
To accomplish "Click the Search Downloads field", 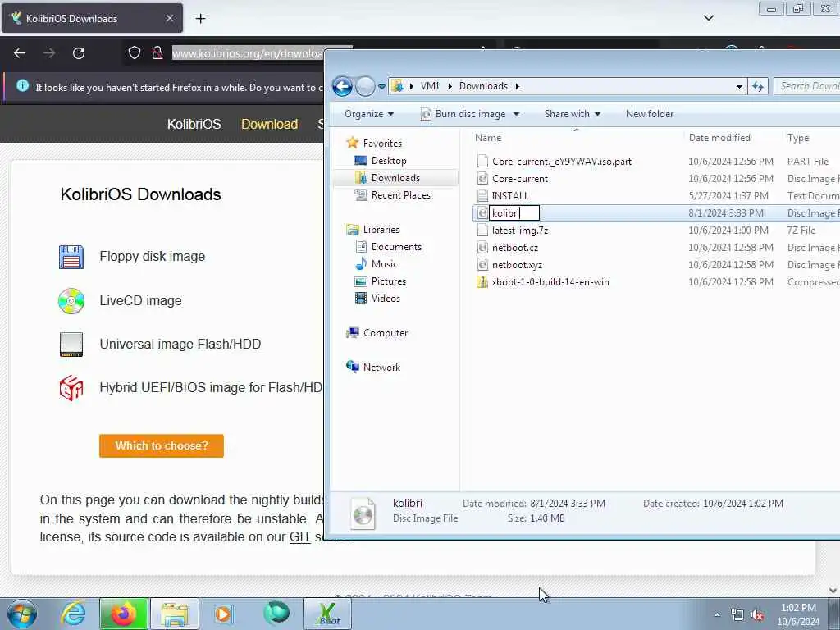I will click(807, 86).
